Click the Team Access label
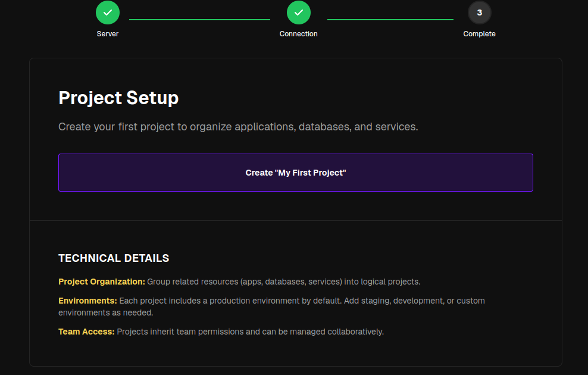This screenshot has height=375, width=588. pyautogui.click(x=86, y=332)
